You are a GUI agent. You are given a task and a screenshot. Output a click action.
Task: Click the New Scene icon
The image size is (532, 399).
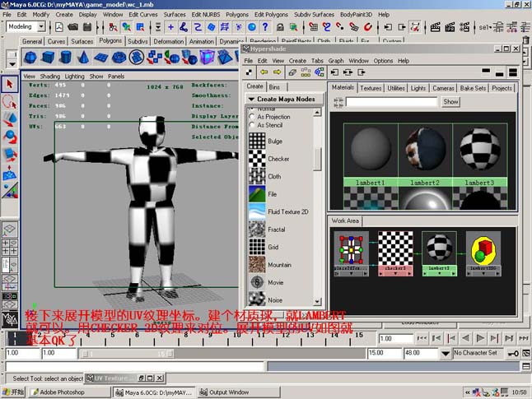click(59, 27)
